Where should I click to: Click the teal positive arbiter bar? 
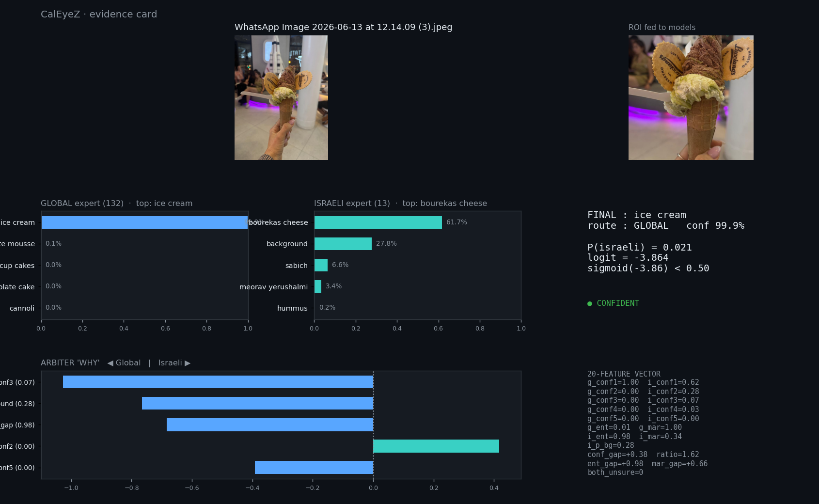point(436,446)
